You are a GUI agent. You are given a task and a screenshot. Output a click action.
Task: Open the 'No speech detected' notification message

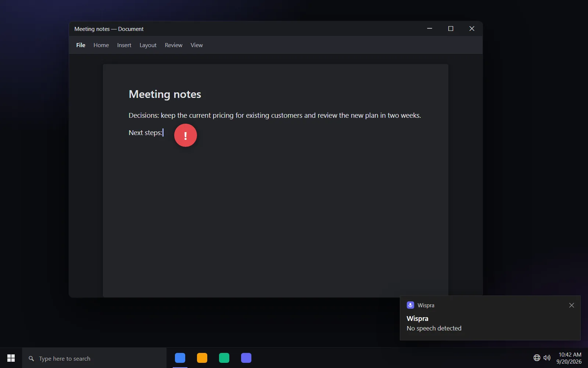(434, 328)
